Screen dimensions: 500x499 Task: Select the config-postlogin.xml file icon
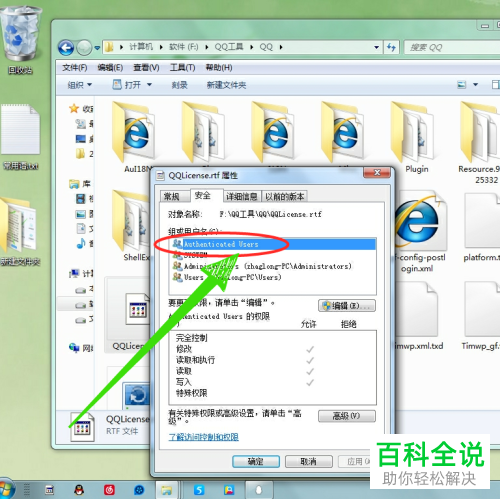(421, 232)
